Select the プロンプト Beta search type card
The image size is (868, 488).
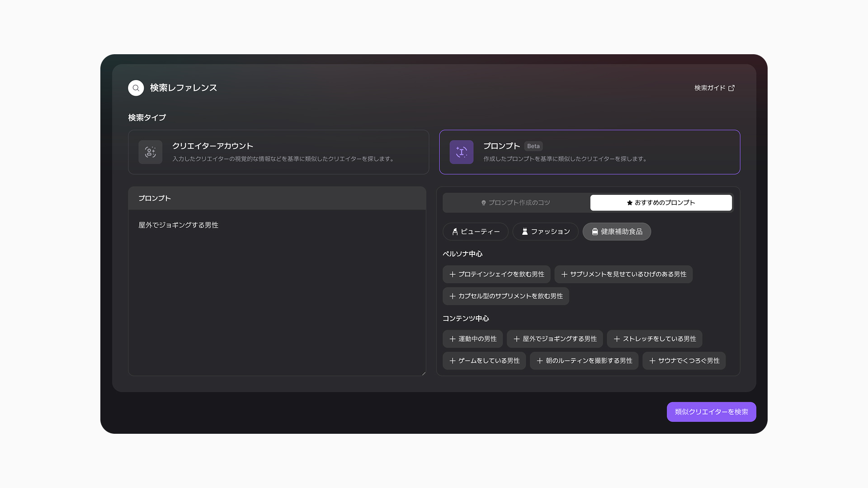pos(589,152)
